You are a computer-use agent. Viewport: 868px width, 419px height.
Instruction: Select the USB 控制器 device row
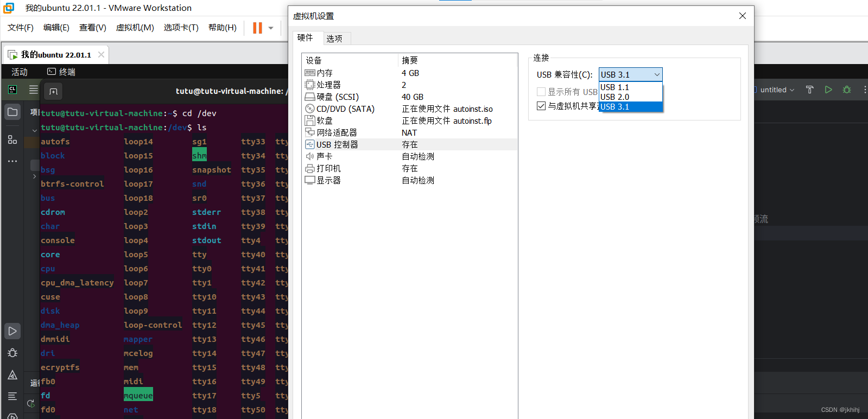pyautogui.click(x=410, y=144)
